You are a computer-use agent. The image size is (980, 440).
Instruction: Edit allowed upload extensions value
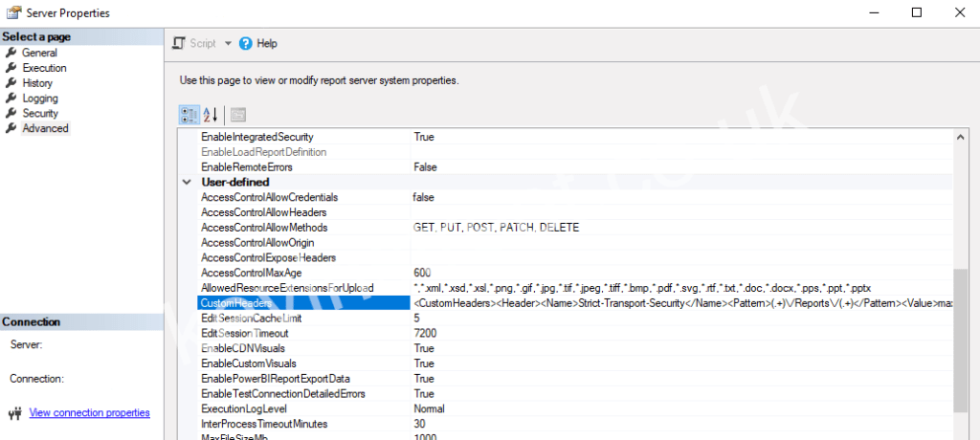[642, 288]
